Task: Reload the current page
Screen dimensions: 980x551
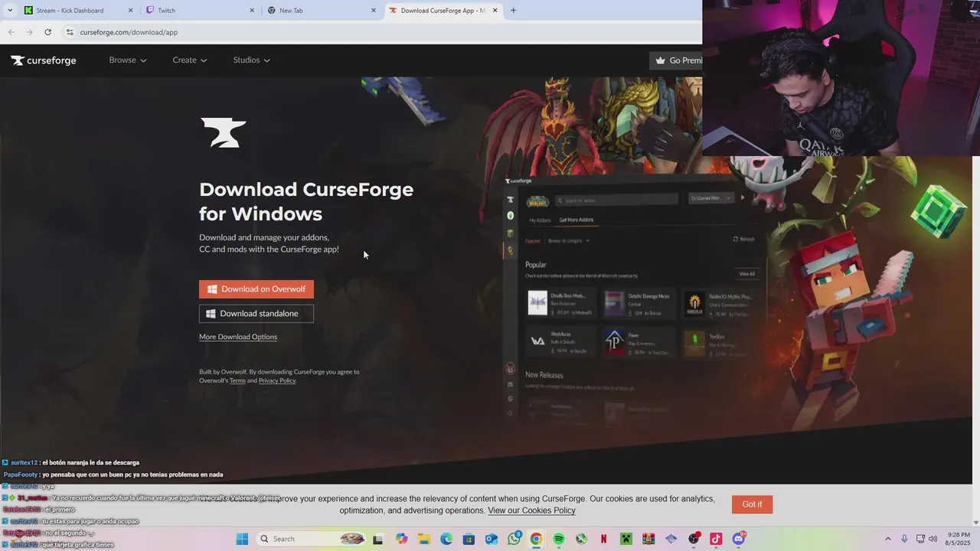Action: point(47,32)
